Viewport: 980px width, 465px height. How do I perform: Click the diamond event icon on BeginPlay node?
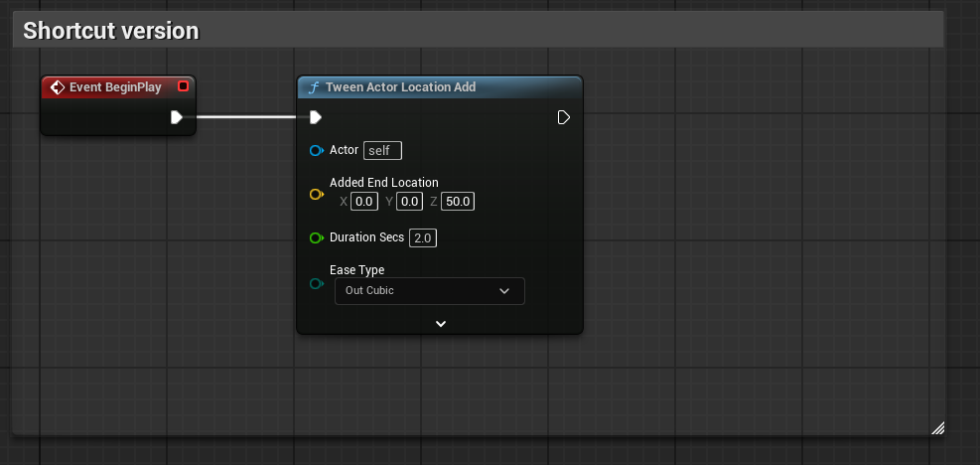58,87
